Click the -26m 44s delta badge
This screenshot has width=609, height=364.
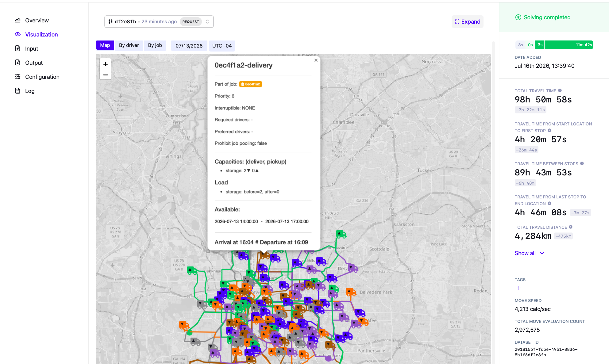[x=526, y=150]
